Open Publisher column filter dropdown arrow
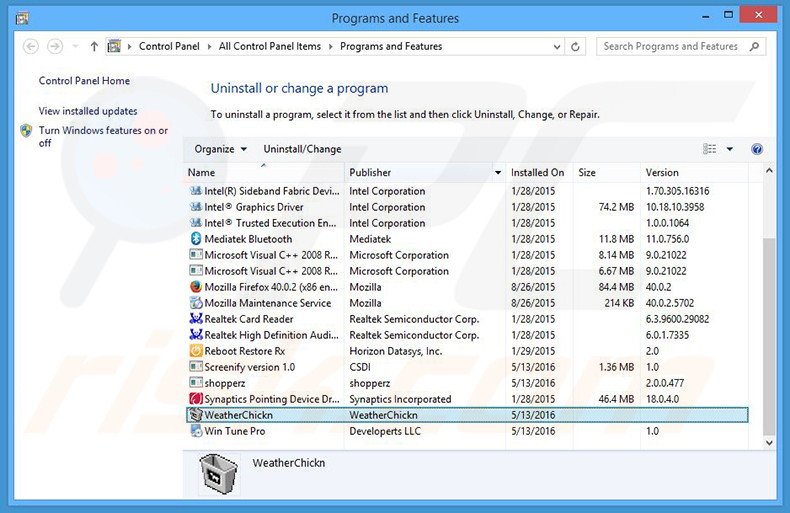The height and width of the screenshot is (513, 790). (x=498, y=172)
